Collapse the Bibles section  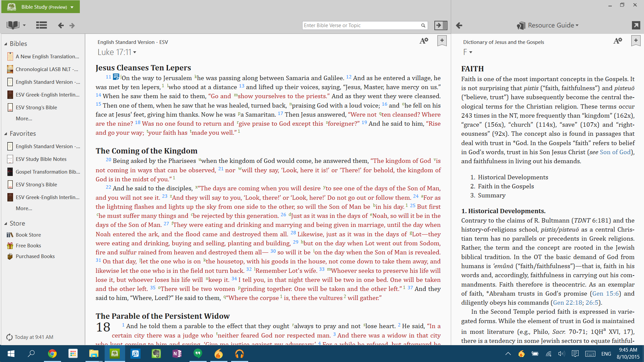tap(6, 44)
